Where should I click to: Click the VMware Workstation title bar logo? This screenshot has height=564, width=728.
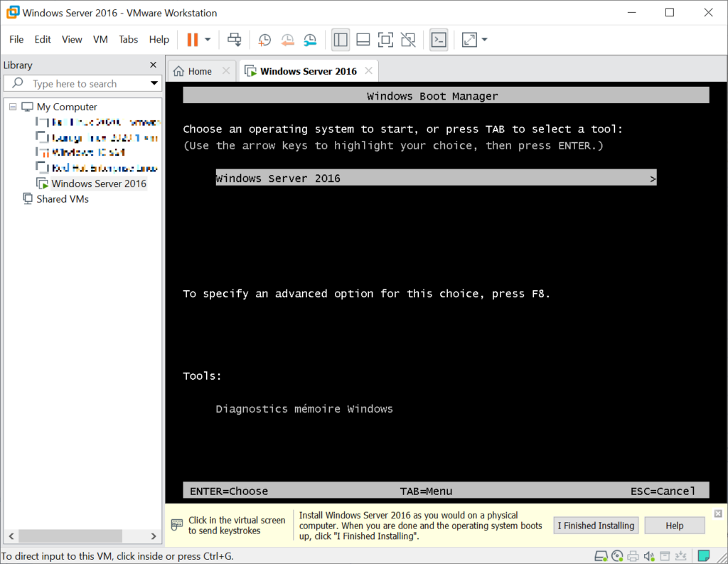pyautogui.click(x=13, y=13)
